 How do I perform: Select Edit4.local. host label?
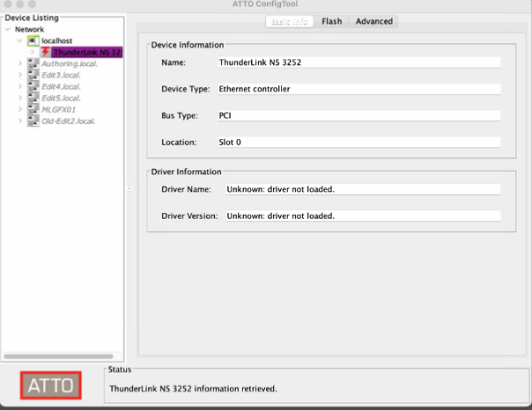coord(61,87)
